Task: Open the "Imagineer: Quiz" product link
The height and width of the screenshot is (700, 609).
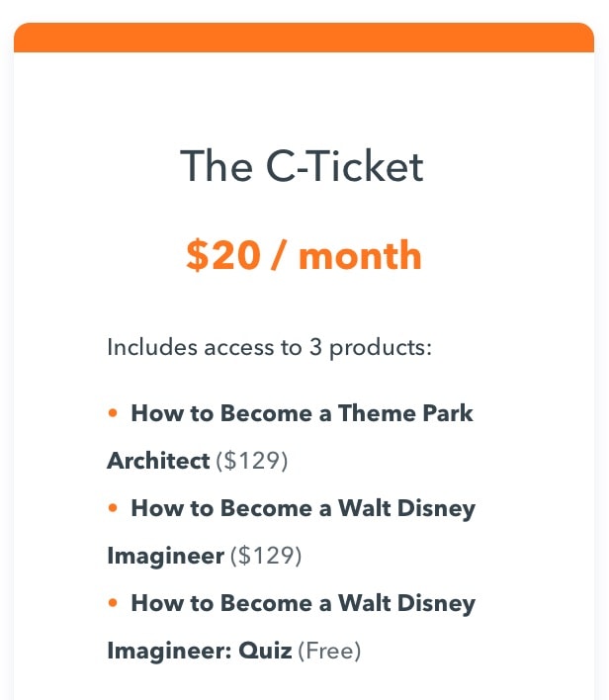Action: 200,651
